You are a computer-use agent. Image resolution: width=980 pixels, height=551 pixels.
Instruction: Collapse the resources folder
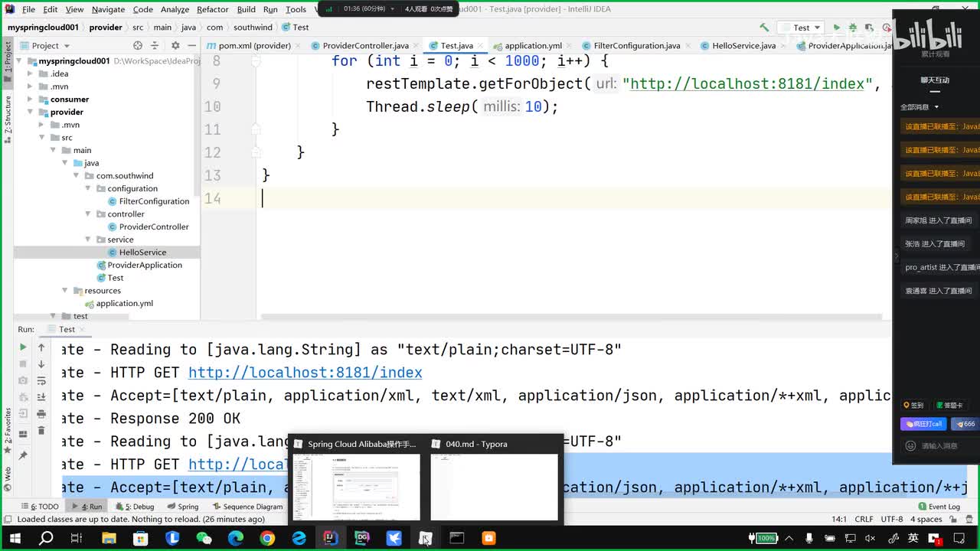64,291
